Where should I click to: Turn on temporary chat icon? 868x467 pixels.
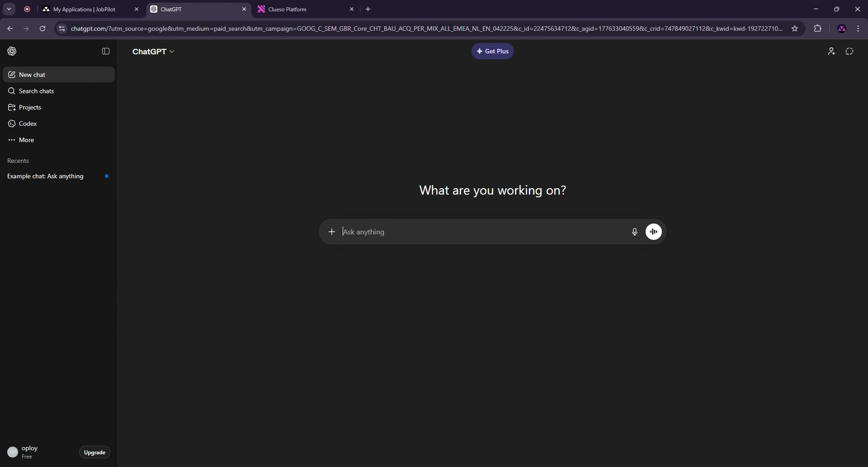(x=849, y=51)
